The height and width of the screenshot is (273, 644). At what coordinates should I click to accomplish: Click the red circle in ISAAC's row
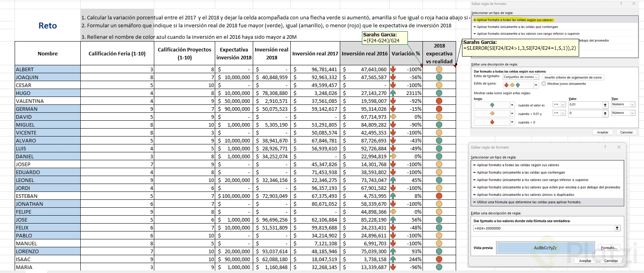tap(439, 259)
